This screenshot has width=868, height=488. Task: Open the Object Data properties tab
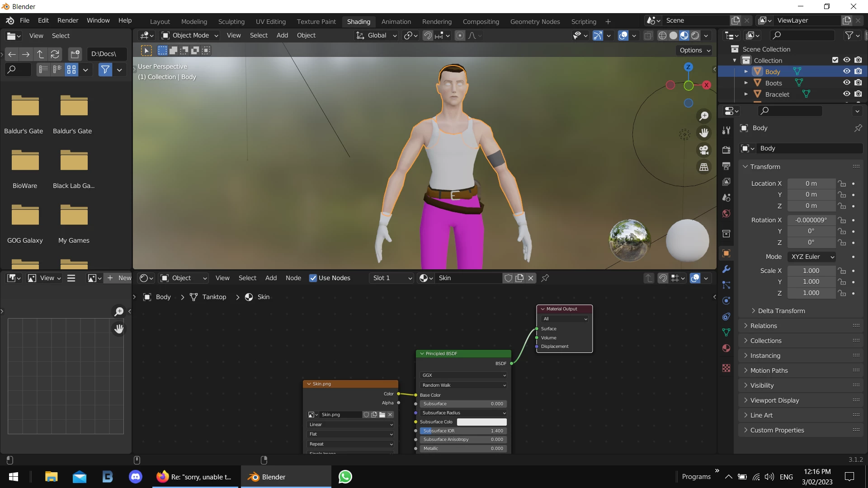click(x=726, y=333)
